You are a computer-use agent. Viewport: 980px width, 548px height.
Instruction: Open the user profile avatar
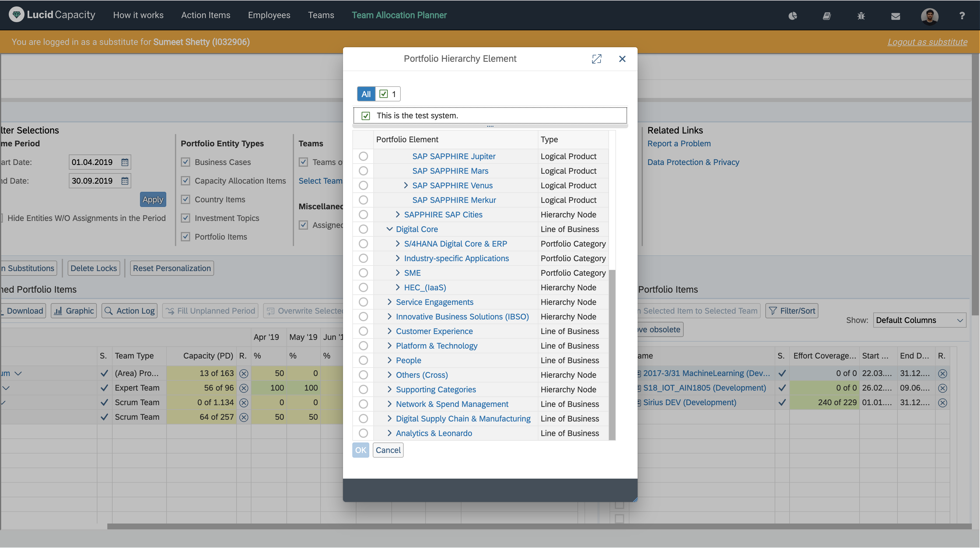[x=930, y=16]
